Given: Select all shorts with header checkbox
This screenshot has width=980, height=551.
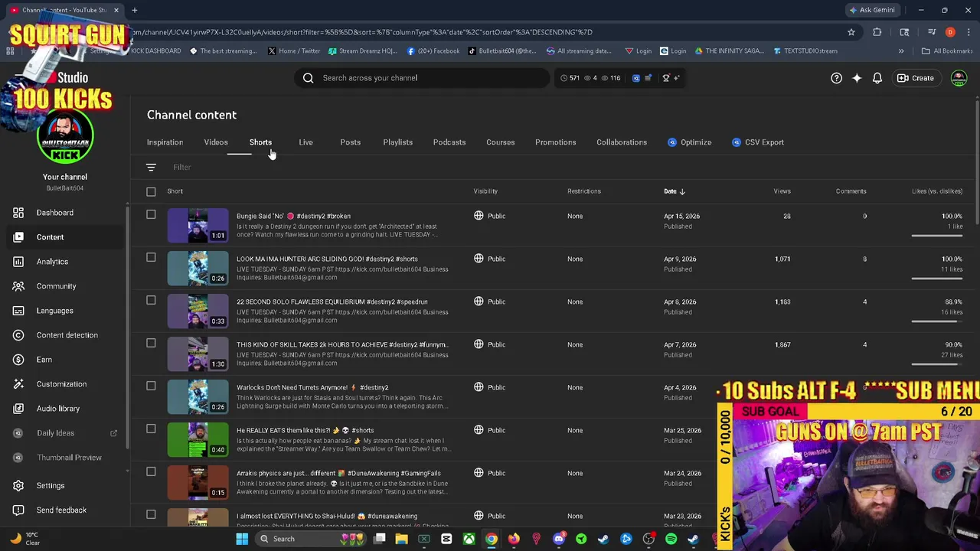Looking at the screenshot, I should [x=151, y=191].
